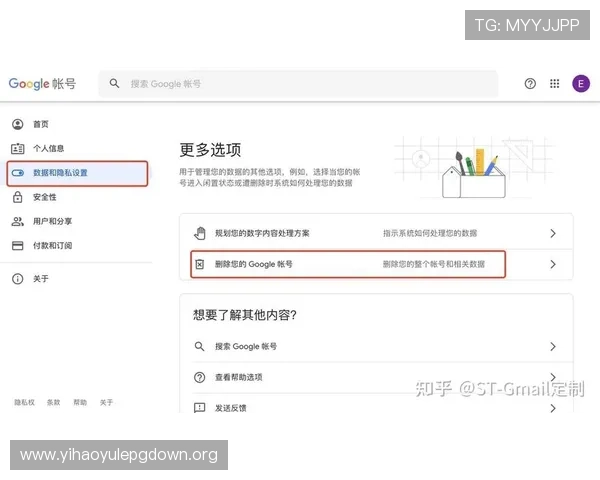Click the 首页 person circle icon
The height and width of the screenshot is (480, 600).
(18, 124)
